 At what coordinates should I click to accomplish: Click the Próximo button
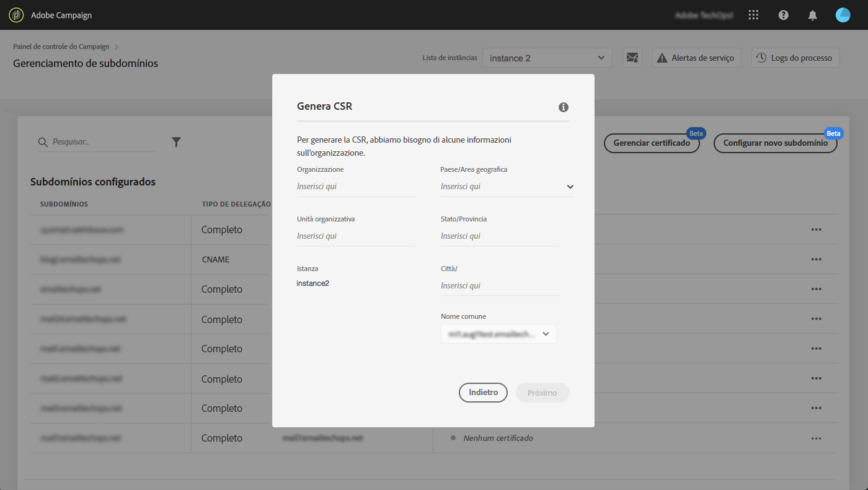tap(542, 393)
